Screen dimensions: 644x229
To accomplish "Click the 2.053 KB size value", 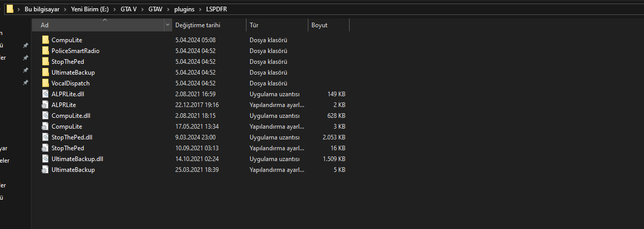I will click(334, 137).
